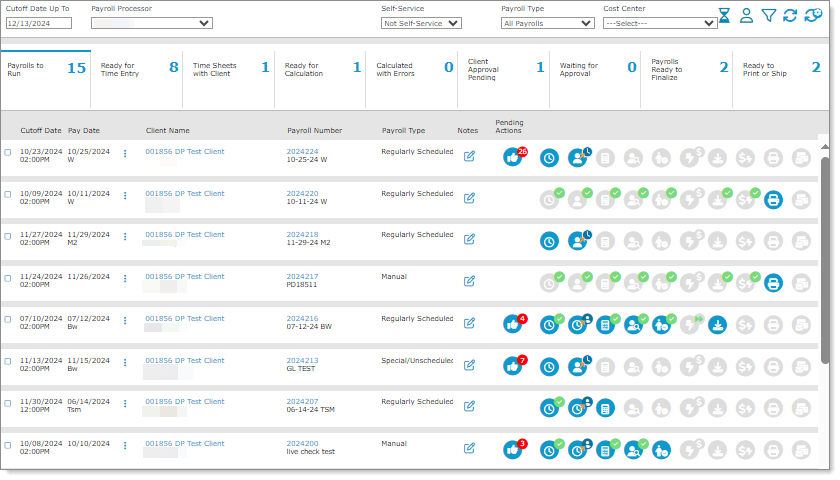840x480 pixels.
Task: Switch to Waiting for Approval tab
Action: 595,79
